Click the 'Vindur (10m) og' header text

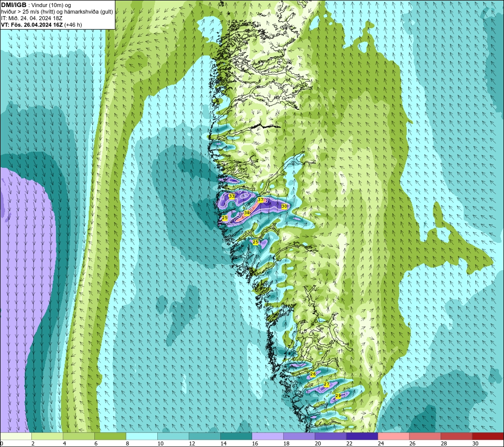pyautogui.click(x=51, y=6)
